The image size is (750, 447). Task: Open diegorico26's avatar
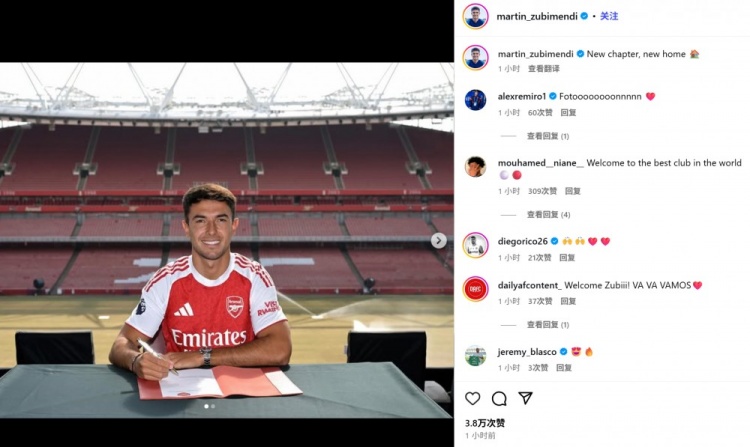tap(475, 244)
